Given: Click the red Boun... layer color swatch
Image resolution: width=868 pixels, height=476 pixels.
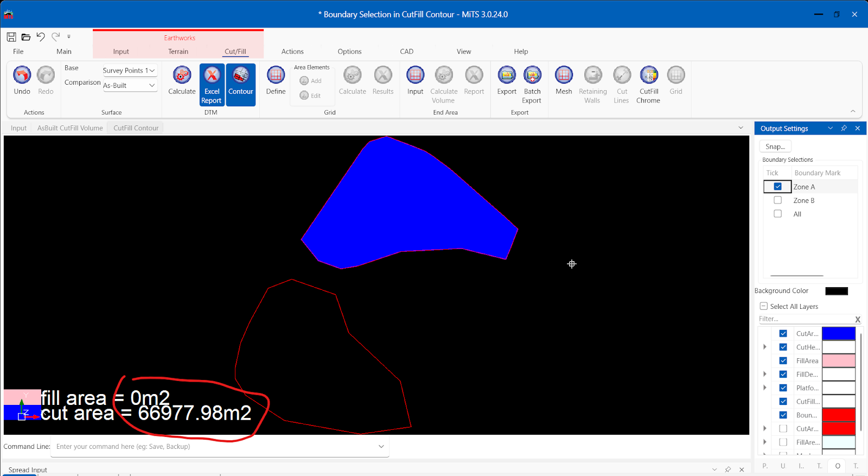Looking at the screenshot, I should click(x=839, y=415).
